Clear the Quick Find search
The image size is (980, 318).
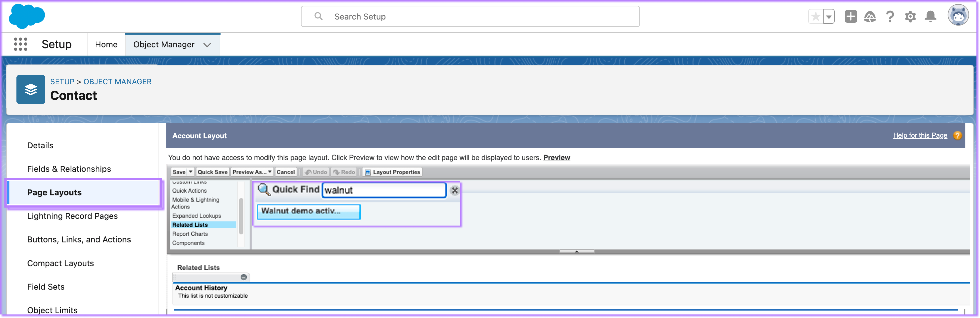point(454,190)
